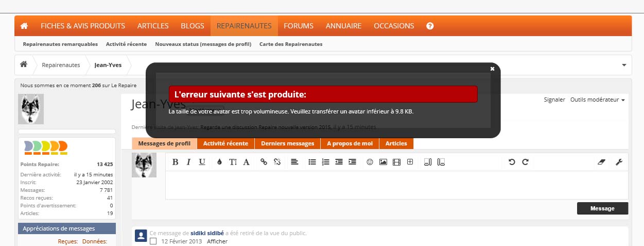Click the outdent icon
This screenshot has height=246, width=644.
[339, 162]
